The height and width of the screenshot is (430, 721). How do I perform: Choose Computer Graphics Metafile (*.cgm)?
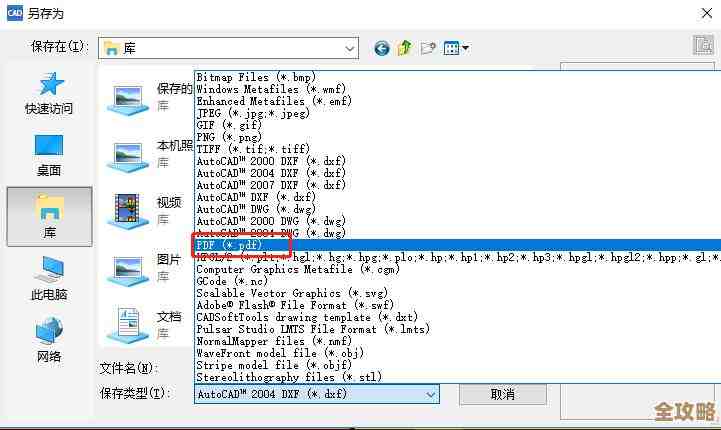(298, 269)
